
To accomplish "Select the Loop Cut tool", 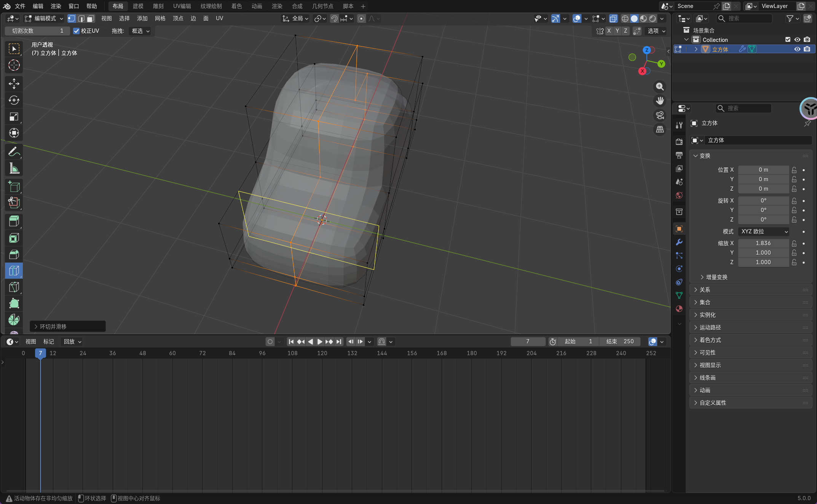I will point(14,271).
